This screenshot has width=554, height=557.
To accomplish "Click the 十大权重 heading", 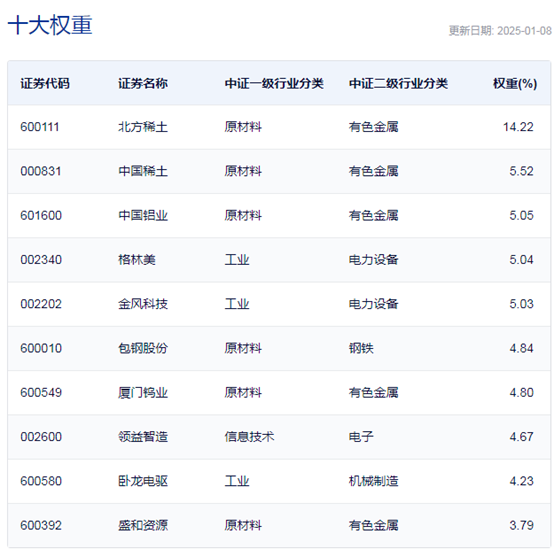I will pyautogui.click(x=50, y=25).
